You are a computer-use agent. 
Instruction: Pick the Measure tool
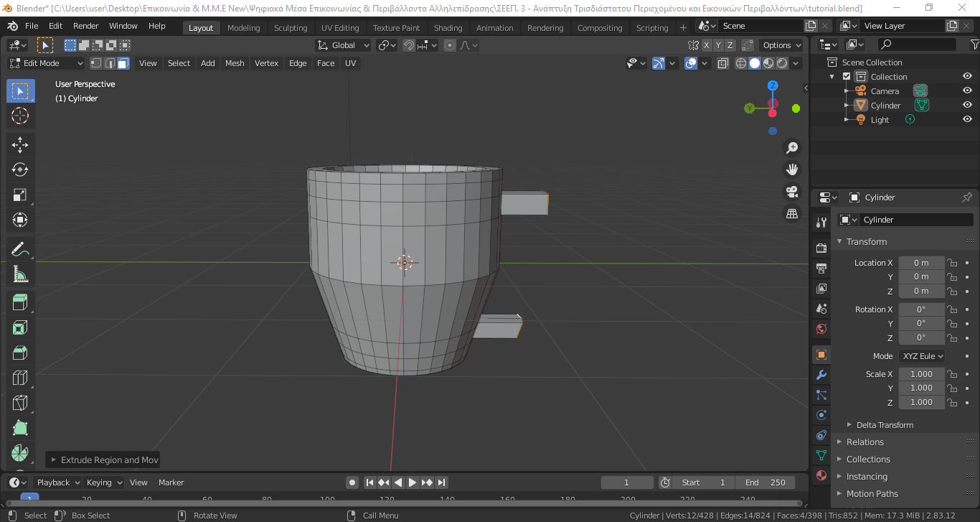20,274
